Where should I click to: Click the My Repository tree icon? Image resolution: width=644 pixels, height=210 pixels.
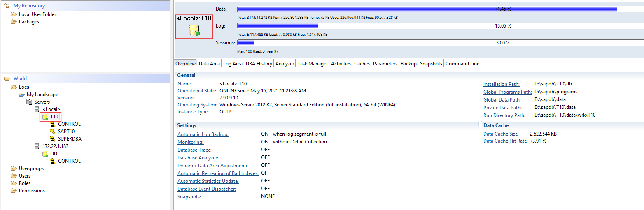click(7, 6)
